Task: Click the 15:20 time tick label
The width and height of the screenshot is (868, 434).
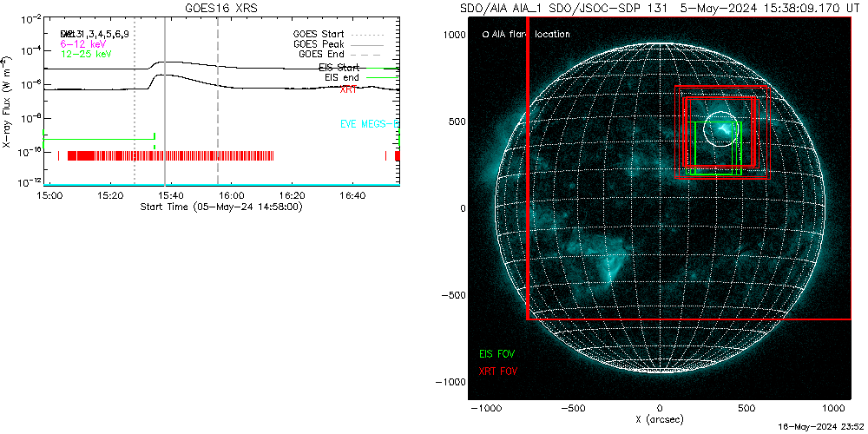Action: point(112,195)
